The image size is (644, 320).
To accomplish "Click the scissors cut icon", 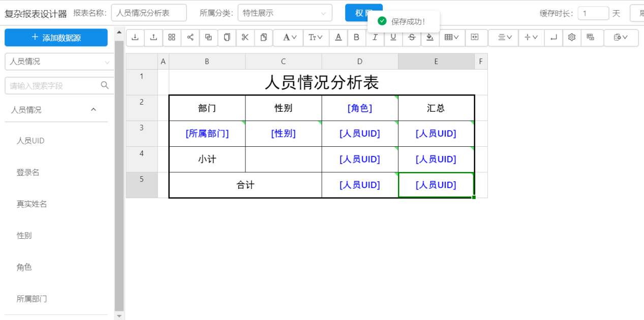I will click(245, 38).
